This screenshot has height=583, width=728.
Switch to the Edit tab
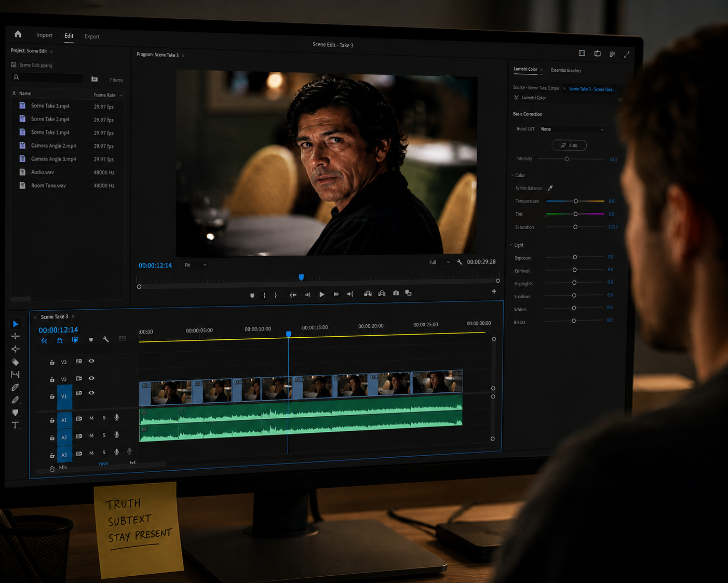(x=69, y=36)
